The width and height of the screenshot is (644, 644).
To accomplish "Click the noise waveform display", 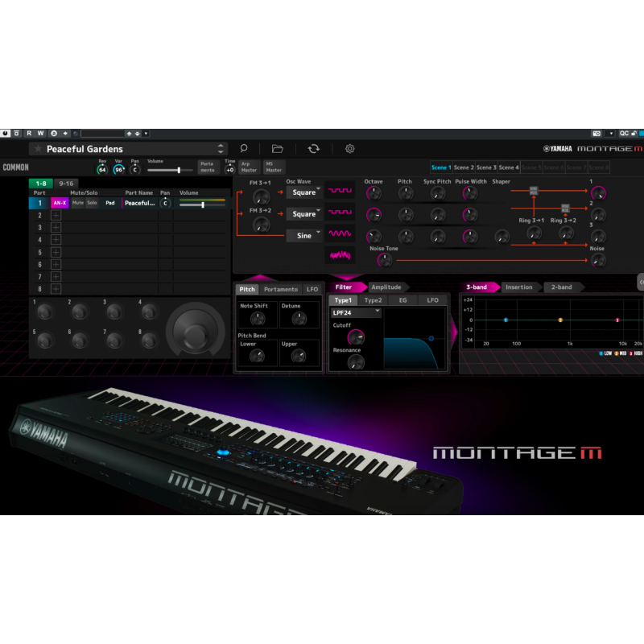I will (340, 255).
